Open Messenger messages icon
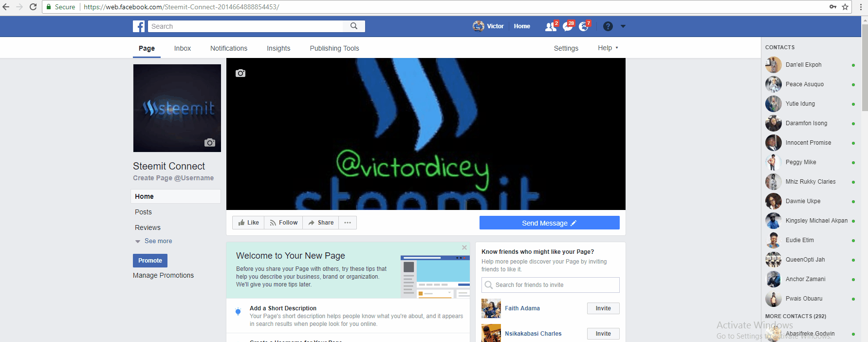 pyautogui.click(x=568, y=27)
